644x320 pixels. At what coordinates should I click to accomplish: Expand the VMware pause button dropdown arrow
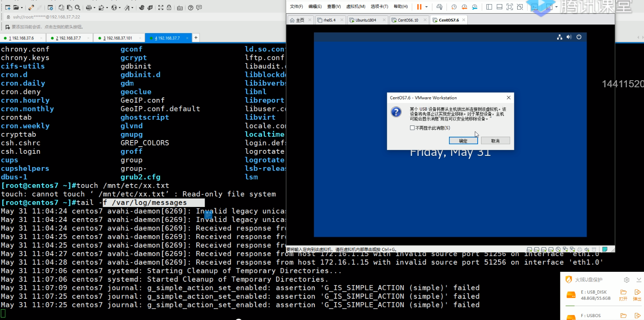427,7
